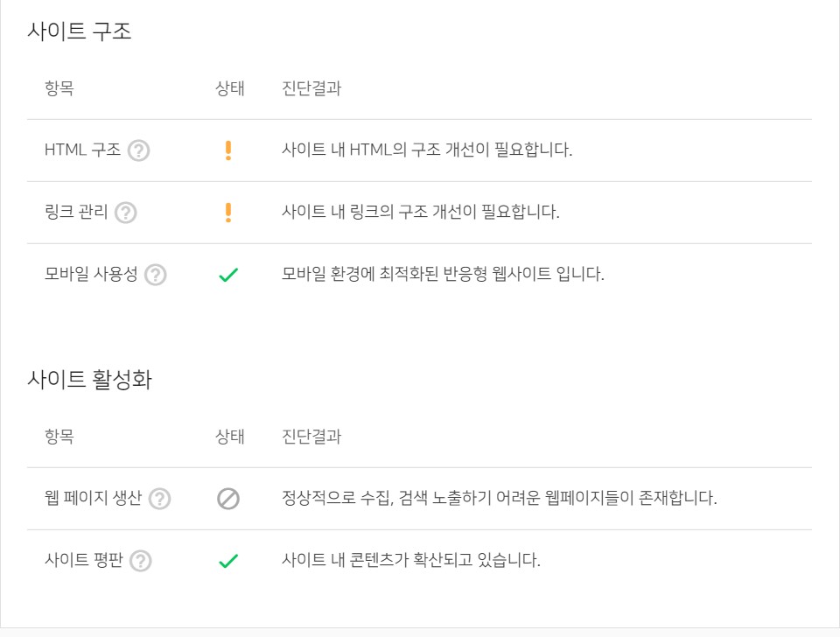Click the 모바일 사용성 item label
The height and width of the screenshot is (637, 840).
91,275
